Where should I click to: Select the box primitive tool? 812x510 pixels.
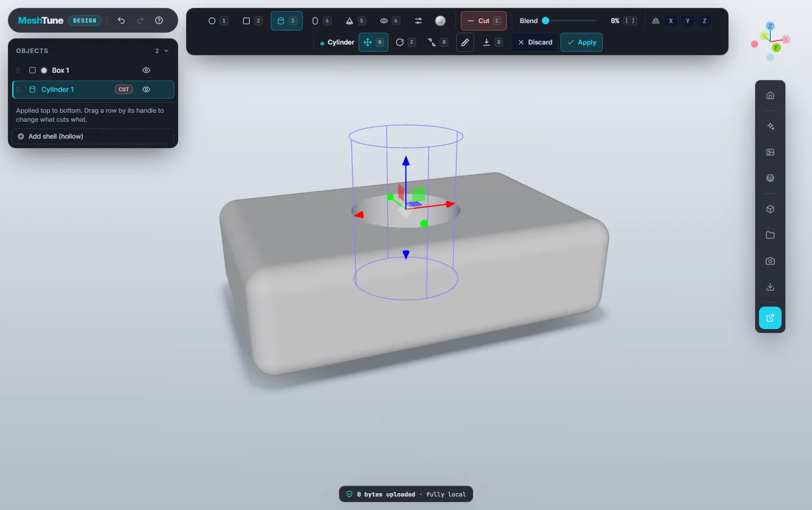pos(251,21)
